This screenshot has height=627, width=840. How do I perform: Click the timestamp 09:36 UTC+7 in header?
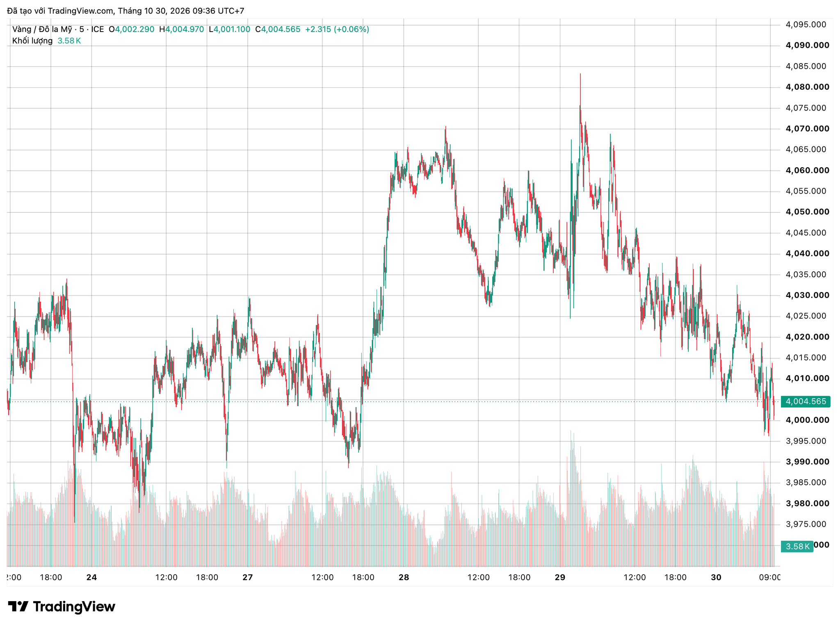pyautogui.click(x=219, y=11)
